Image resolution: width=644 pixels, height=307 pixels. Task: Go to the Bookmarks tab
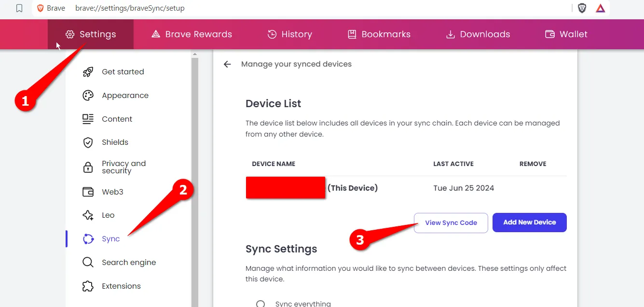[379, 34]
